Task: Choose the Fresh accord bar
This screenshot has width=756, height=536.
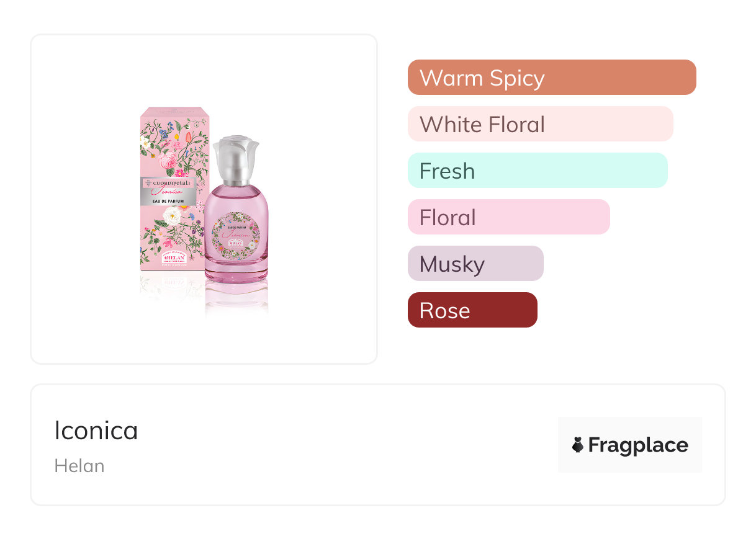Action: [x=537, y=171]
